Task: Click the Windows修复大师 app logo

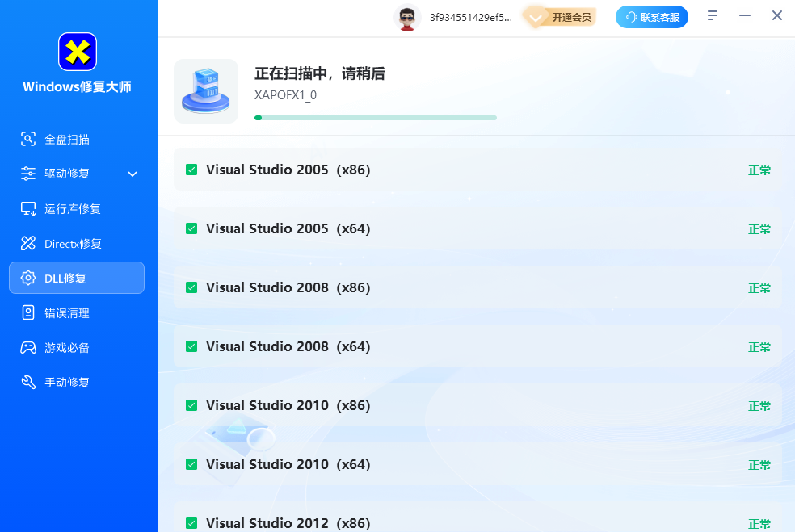Action: point(77,52)
